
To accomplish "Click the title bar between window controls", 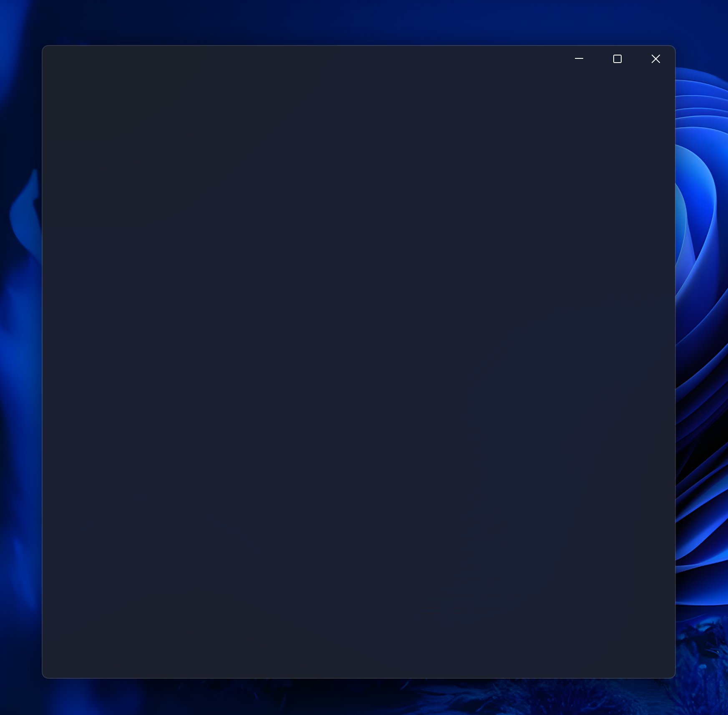I will (x=598, y=59).
